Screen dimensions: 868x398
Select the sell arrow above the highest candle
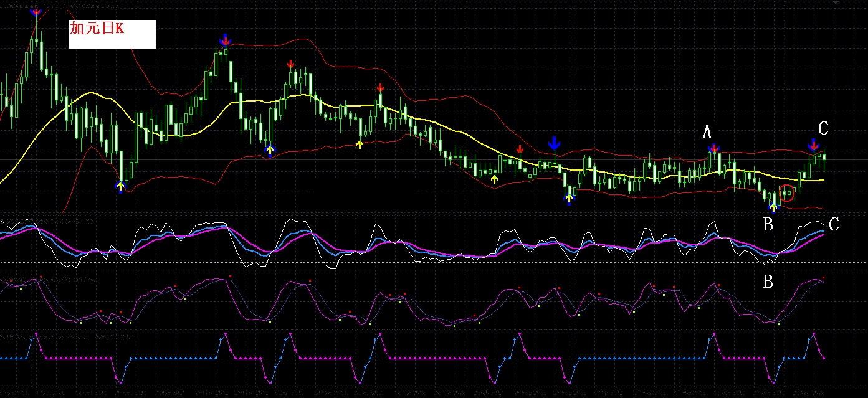[x=37, y=12]
